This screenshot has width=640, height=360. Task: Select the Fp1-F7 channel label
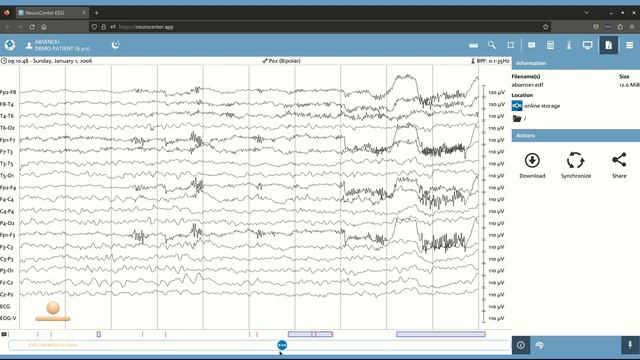[8, 140]
